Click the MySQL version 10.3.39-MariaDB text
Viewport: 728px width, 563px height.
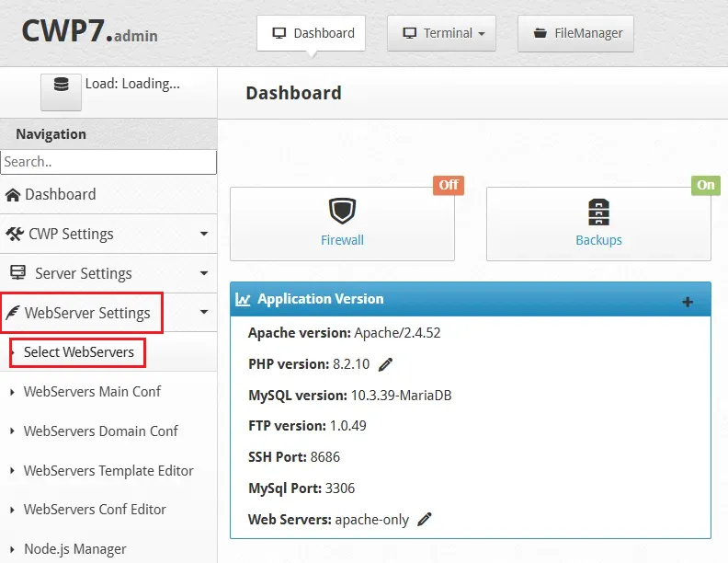point(401,396)
